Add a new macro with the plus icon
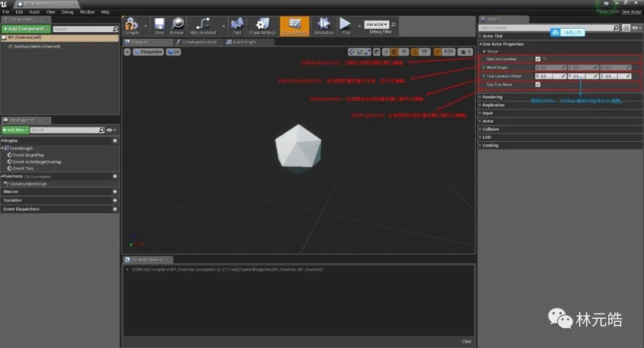644x348 pixels. pos(115,192)
